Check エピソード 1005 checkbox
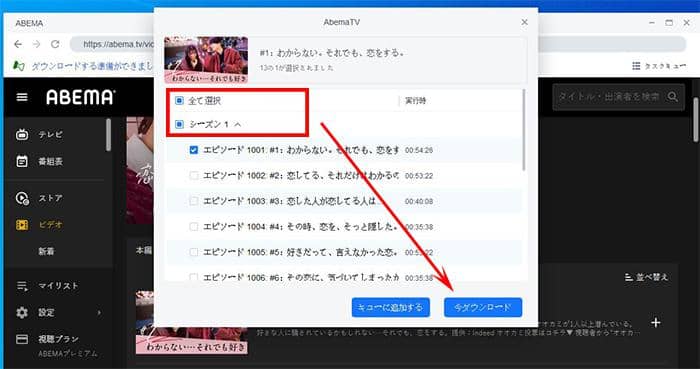The image size is (700, 369). click(193, 252)
